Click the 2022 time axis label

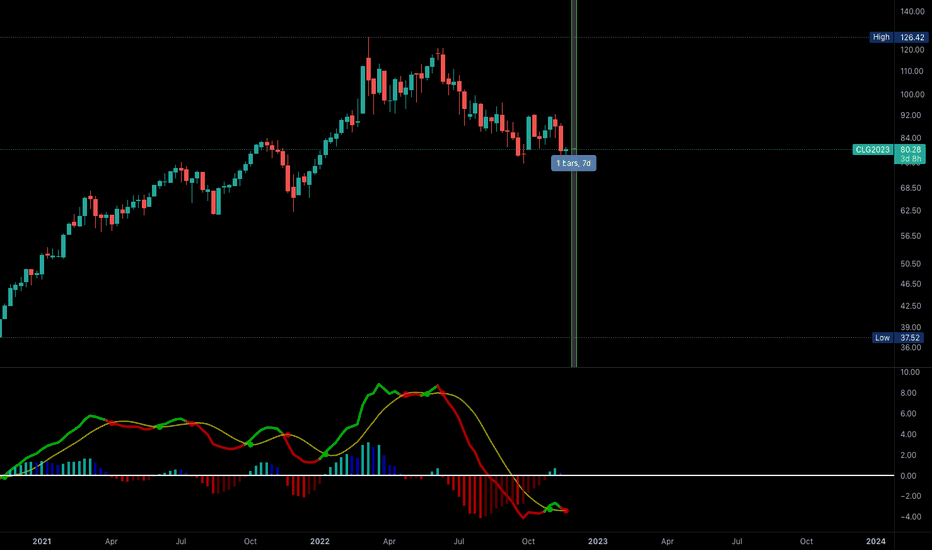click(x=320, y=541)
